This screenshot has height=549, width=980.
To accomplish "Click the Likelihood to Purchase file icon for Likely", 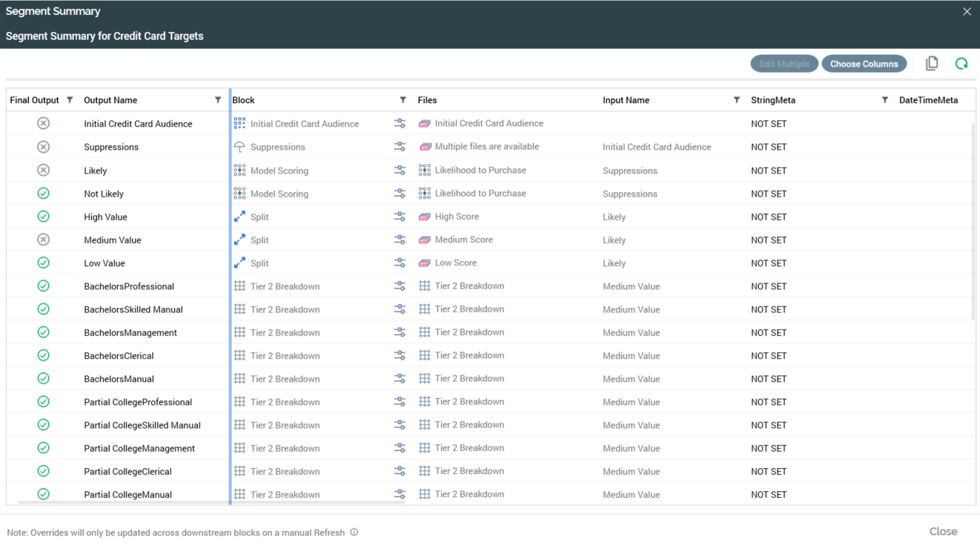I will coord(425,170).
